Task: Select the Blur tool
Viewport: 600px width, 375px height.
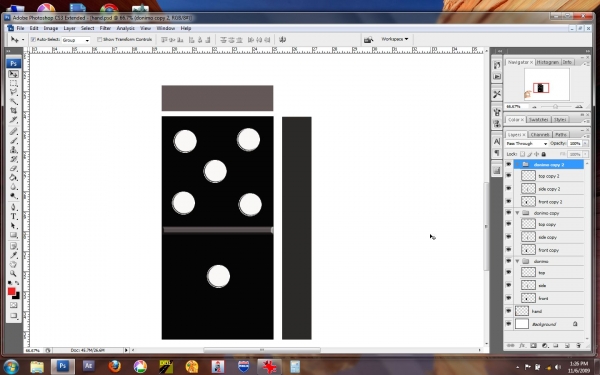Action: (13, 186)
